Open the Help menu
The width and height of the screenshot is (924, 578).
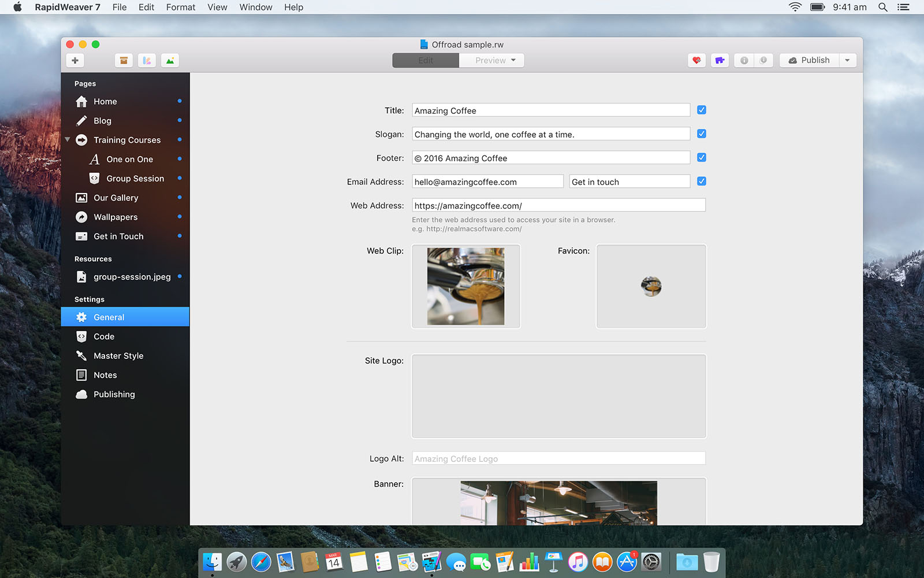[x=293, y=7]
